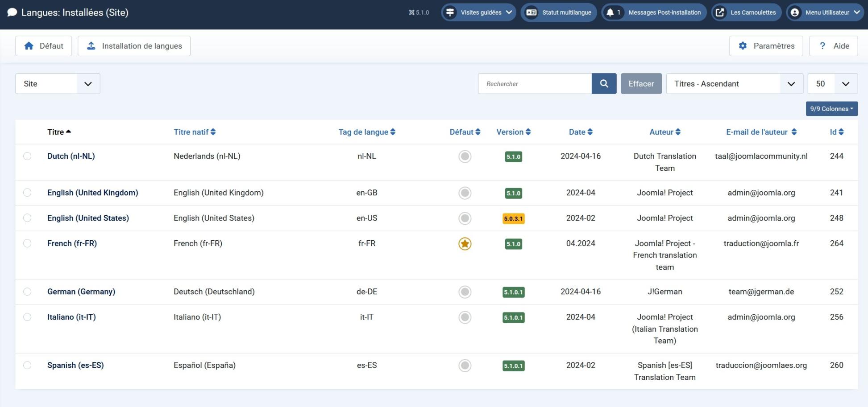
Task: Set Italiano (it-IT) as default language icon
Action: point(465,317)
